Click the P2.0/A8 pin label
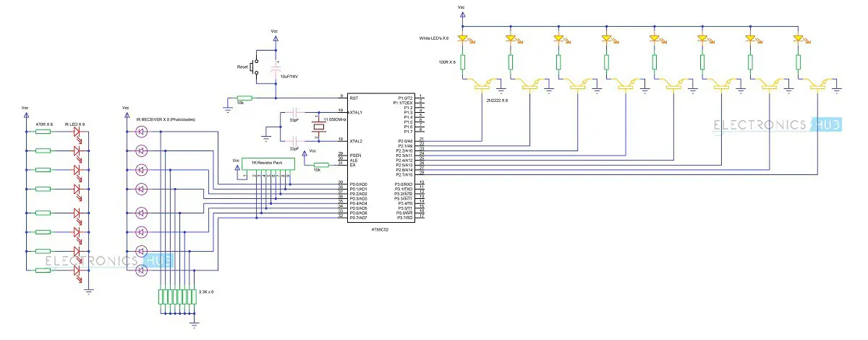The image size is (868, 340). (x=404, y=140)
